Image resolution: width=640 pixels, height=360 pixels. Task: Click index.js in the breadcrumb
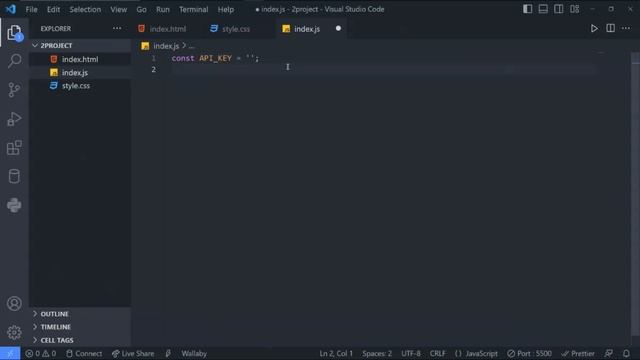pyautogui.click(x=166, y=46)
